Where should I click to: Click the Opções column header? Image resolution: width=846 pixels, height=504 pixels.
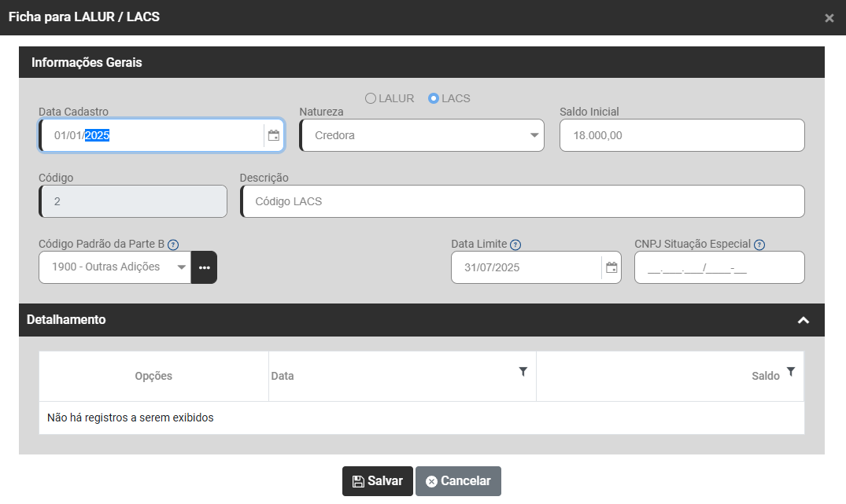click(153, 376)
